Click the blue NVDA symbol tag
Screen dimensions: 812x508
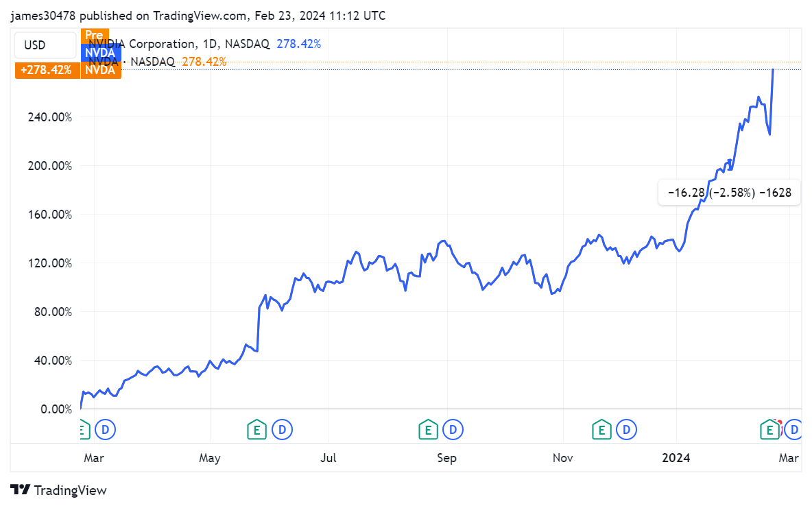click(100, 52)
